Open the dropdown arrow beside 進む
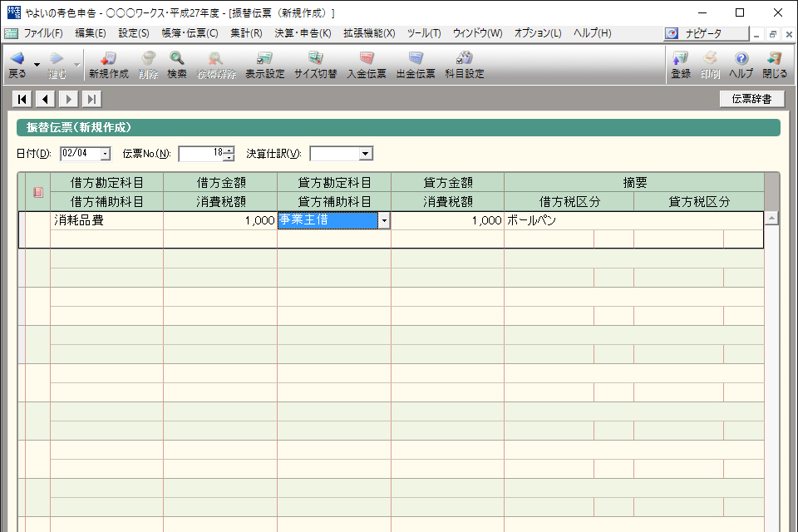This screenshot has height=532, width=798. point(76,65)
